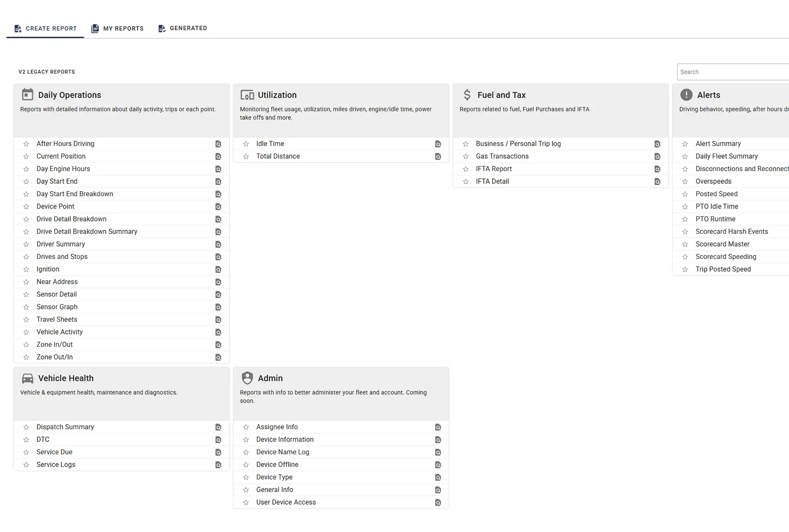Star the Gas Transactions report

coord(465,156)
